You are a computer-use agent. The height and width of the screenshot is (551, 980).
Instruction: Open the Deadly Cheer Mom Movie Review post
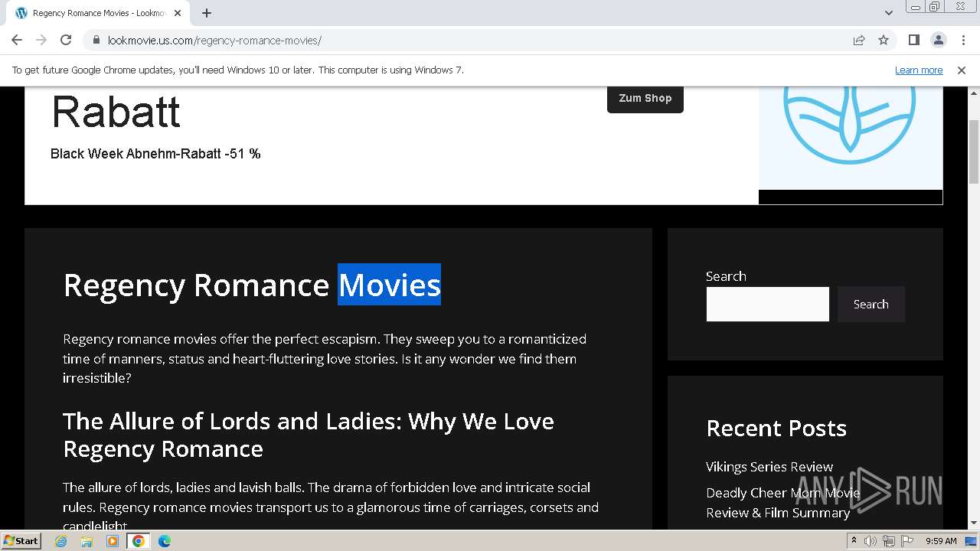tap(782, 503)
